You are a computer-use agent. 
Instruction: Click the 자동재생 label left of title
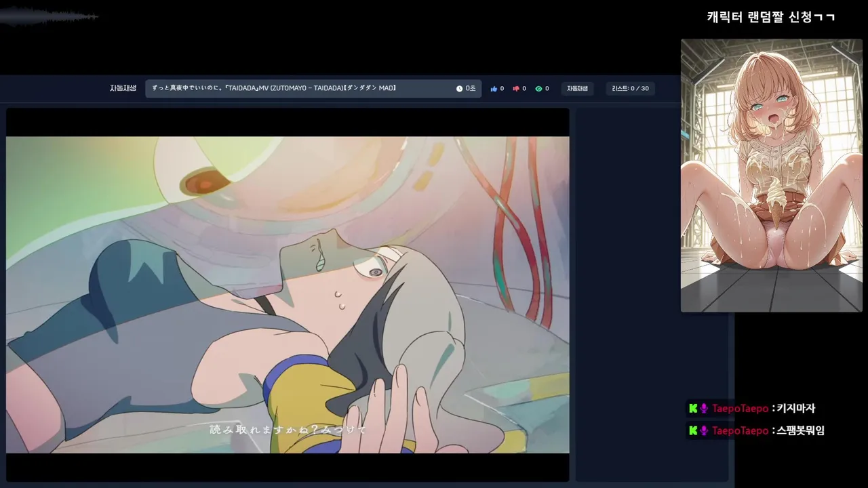tap(123, 88)
